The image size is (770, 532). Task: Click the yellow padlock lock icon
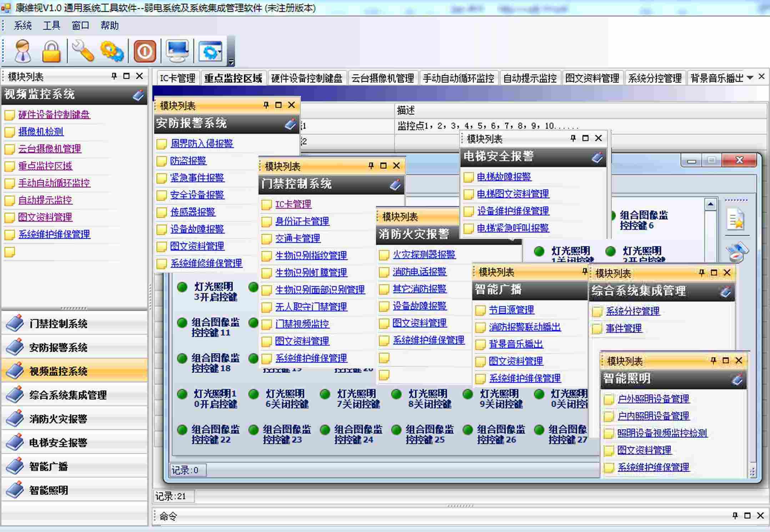[51, 51]
